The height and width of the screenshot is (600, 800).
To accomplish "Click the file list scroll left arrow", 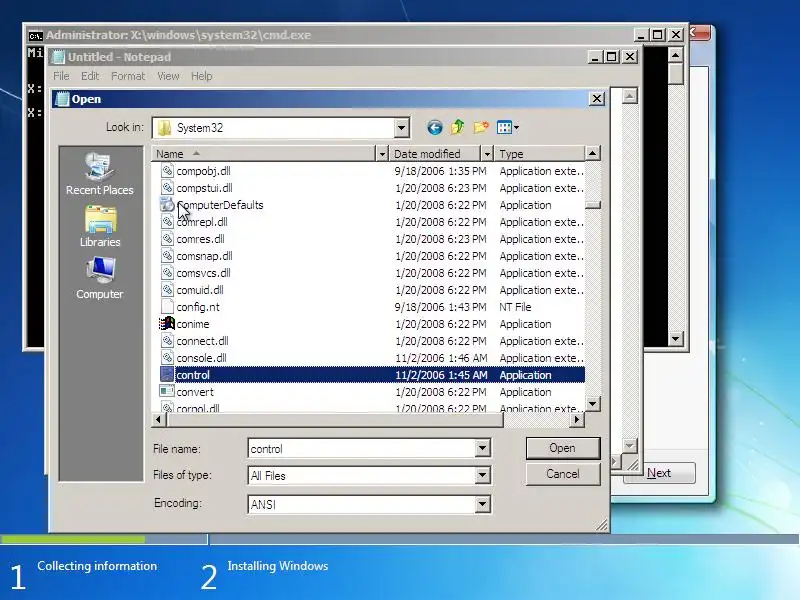I will click(158, 419).
